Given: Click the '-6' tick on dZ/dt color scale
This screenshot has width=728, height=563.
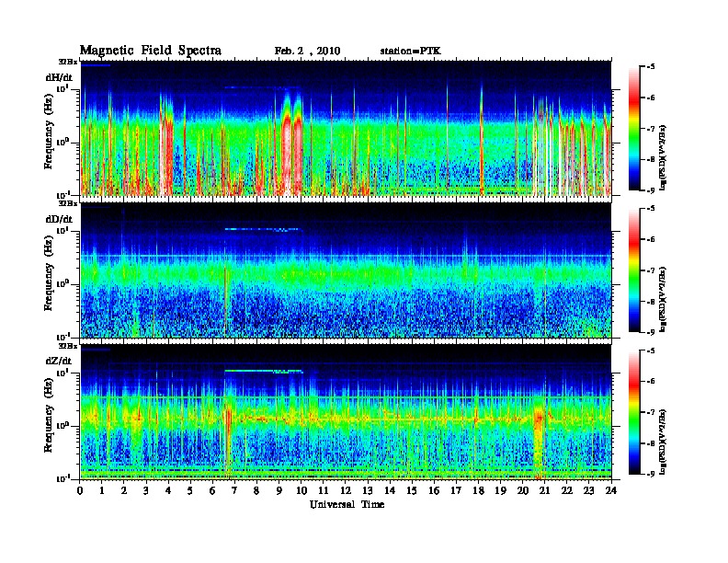Looking at the screenshot, I should point(651,381).
